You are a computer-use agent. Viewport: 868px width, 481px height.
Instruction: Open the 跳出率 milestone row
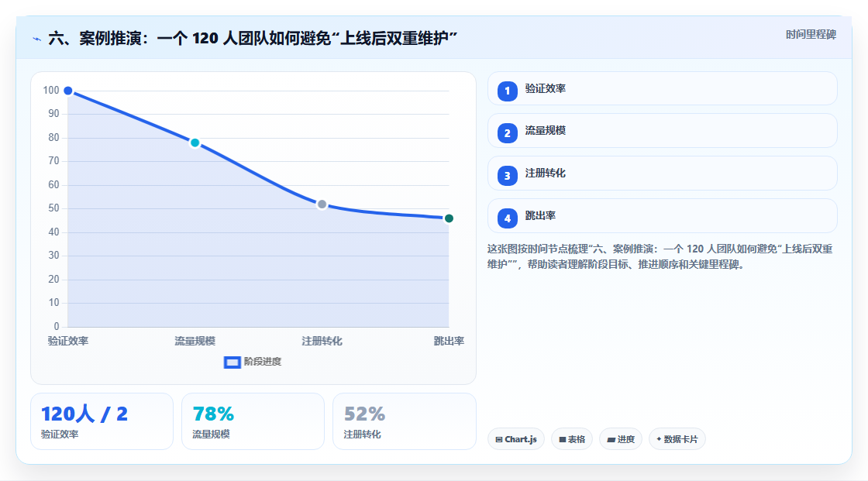pos(662,216)
